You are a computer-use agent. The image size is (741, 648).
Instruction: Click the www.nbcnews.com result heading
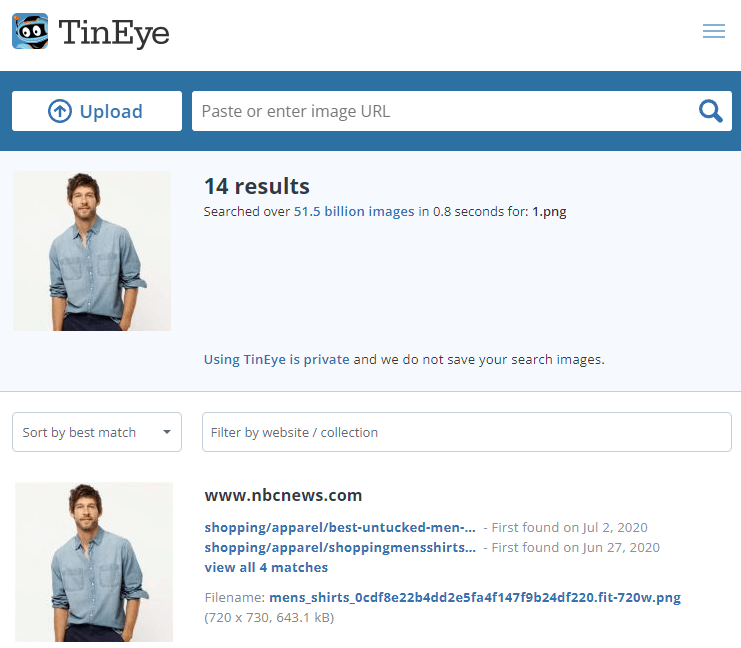click(x=283, y=495)
